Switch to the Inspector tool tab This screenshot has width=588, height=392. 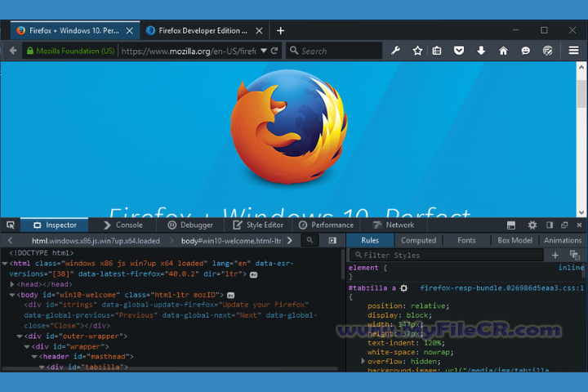[55, 225]
